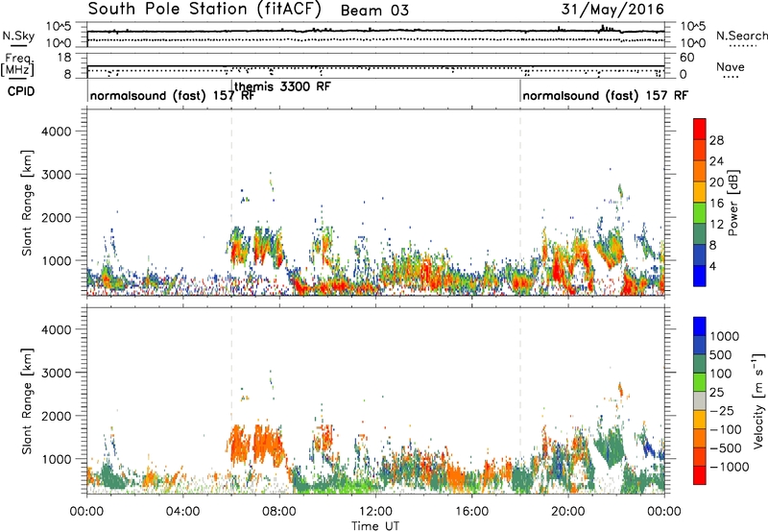This screenshot has width=768, height=532.
Task: Click the 'Freq. [MHz]' axis label
Action: point(18,64)
